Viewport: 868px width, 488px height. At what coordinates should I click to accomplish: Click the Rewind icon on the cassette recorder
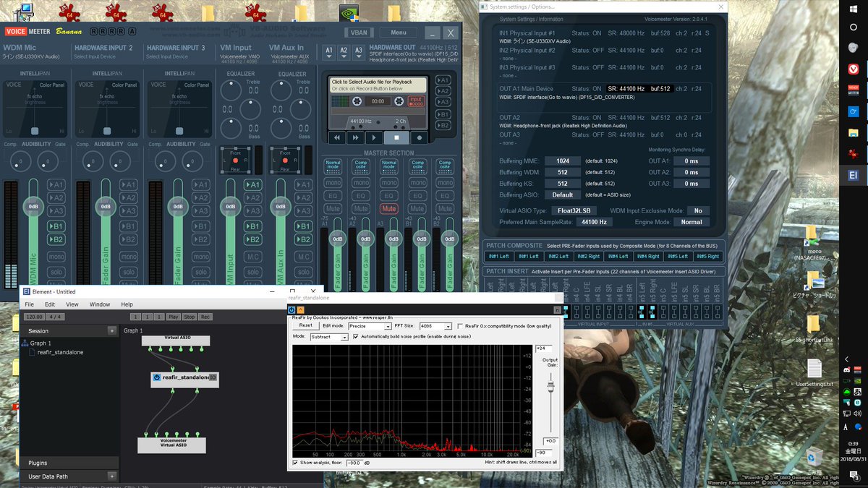(337, 138)
